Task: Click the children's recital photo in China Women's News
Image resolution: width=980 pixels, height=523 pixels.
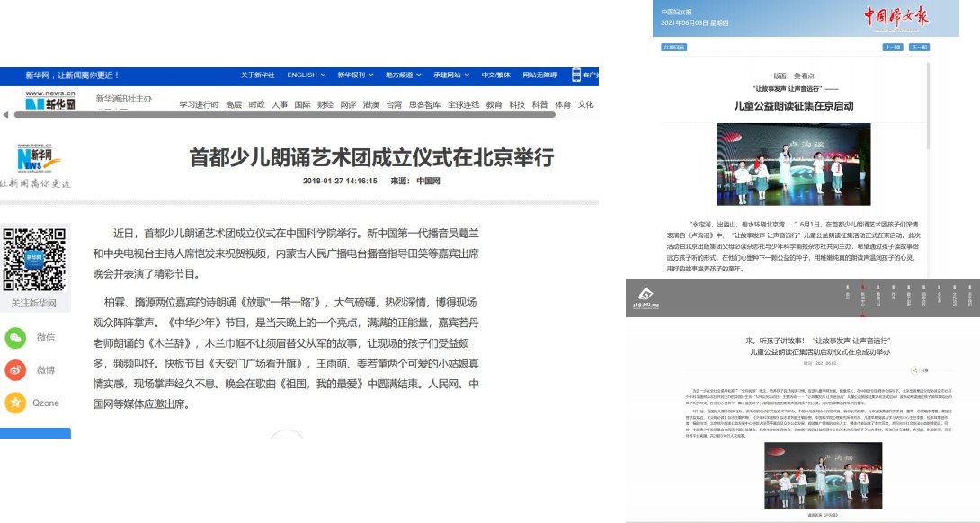Action: coord(794,164)
